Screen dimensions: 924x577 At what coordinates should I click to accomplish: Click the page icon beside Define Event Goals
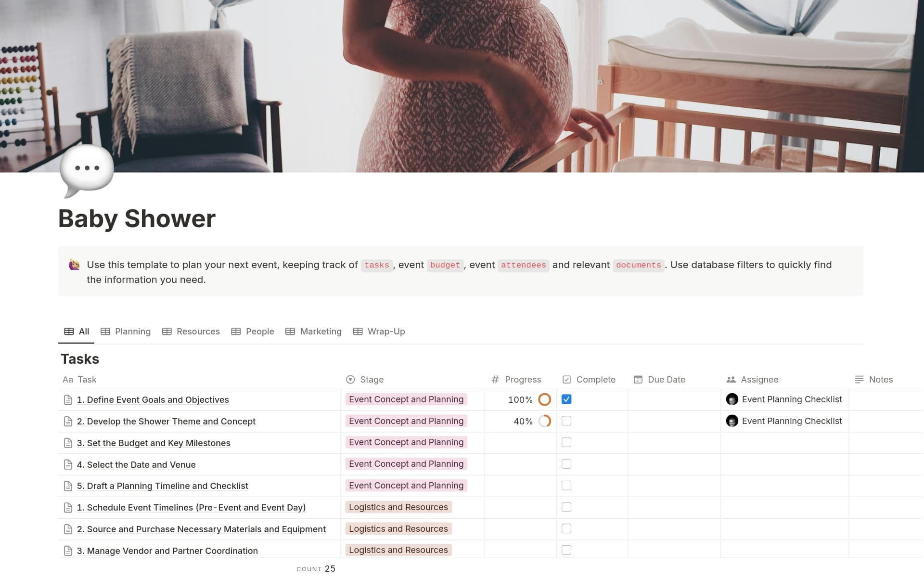coord(68,400)
